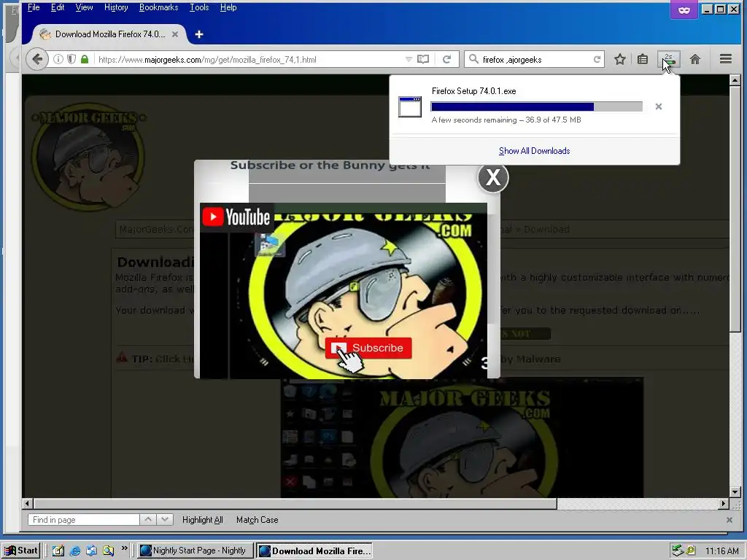Click the search magnifier icon
Image resolution: width=747 pixels, height=560 pixels.
473,59
